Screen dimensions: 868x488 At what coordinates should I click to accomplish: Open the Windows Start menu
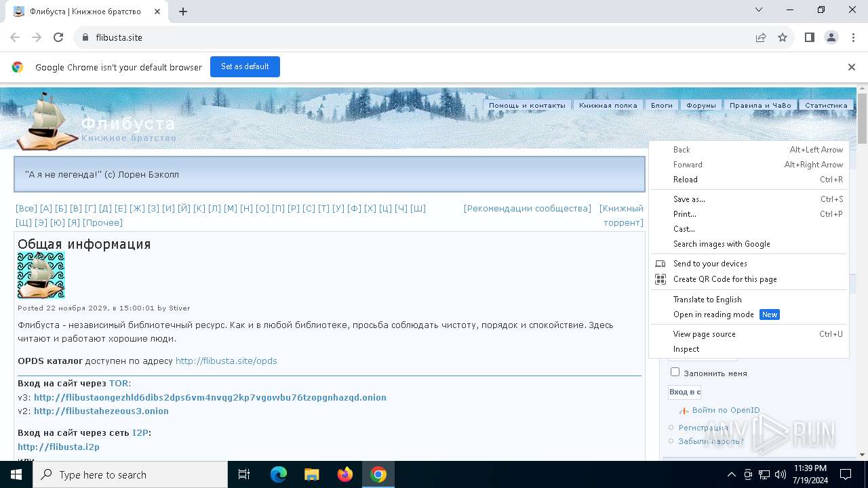[x=16, y=474]
